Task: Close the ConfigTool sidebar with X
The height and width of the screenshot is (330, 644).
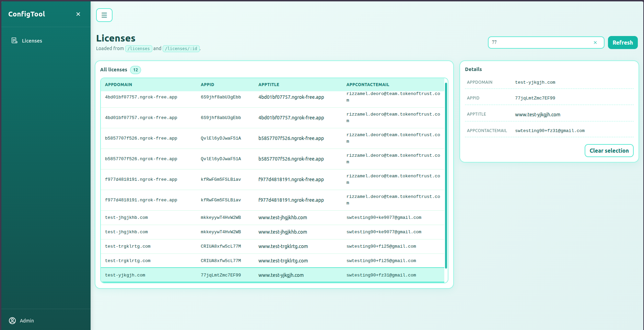Action: coord(78,14)
